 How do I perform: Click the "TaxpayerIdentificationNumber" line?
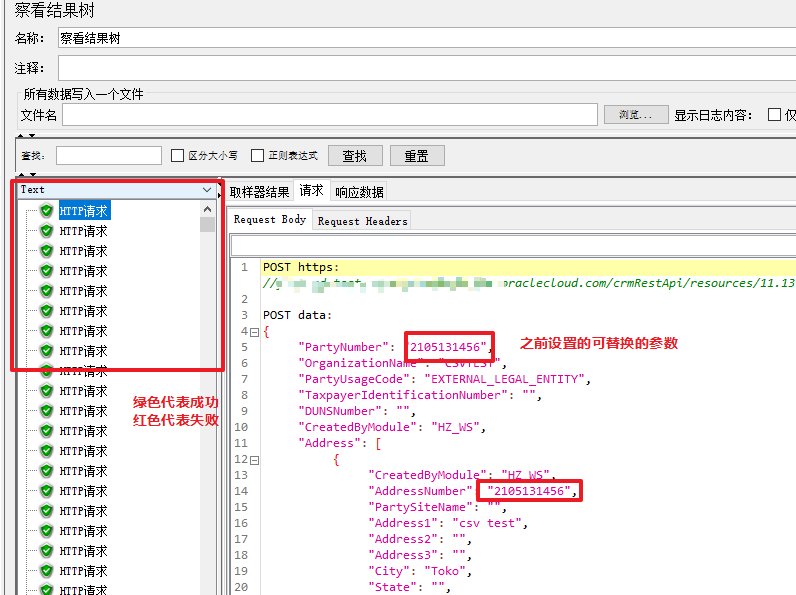(420, 395)
